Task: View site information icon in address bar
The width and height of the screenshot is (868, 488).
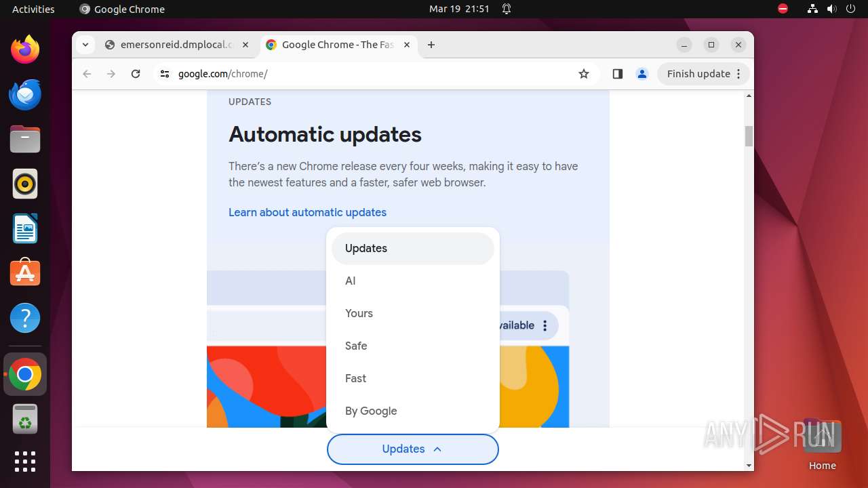Action: coord(164,74)
